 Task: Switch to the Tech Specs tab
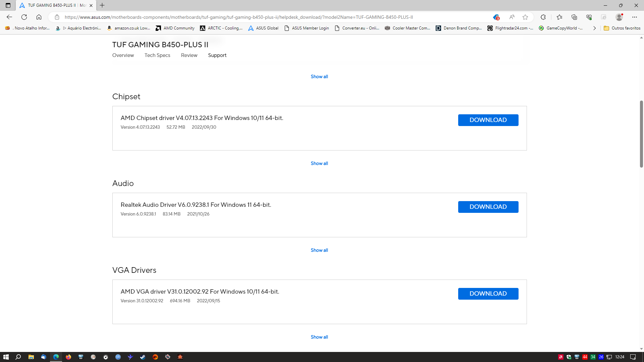pos(157,55)
